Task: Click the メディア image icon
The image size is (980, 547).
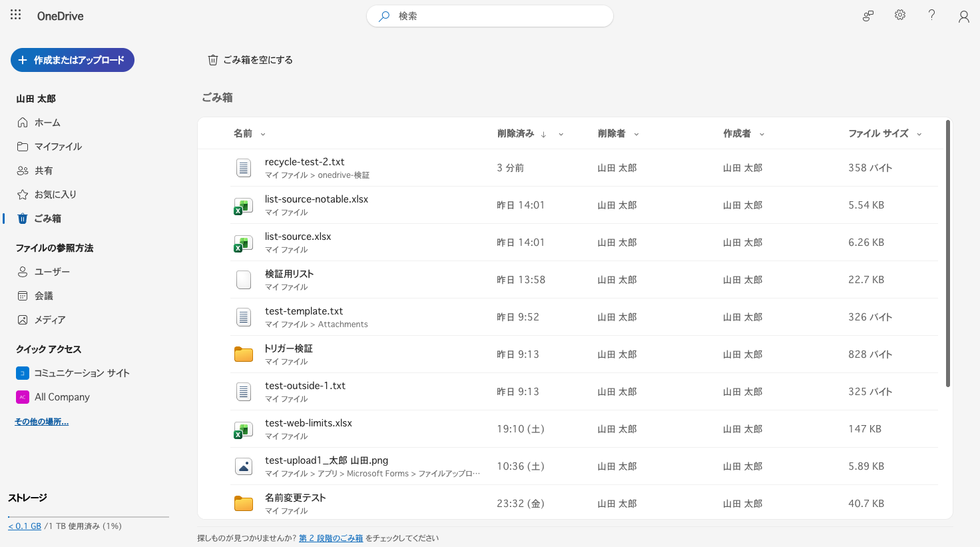Action: coord(23,320)
